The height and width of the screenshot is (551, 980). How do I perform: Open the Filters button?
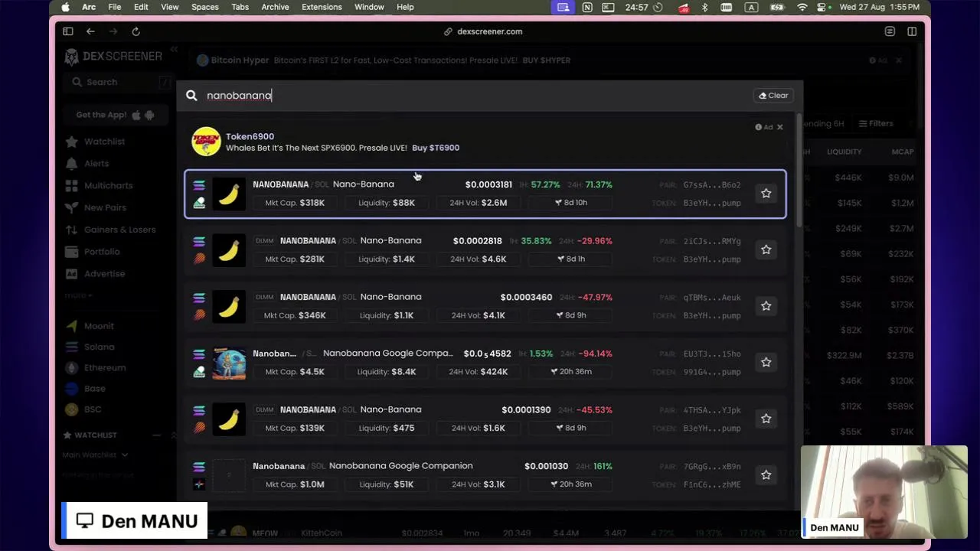[x=875, y=123]
